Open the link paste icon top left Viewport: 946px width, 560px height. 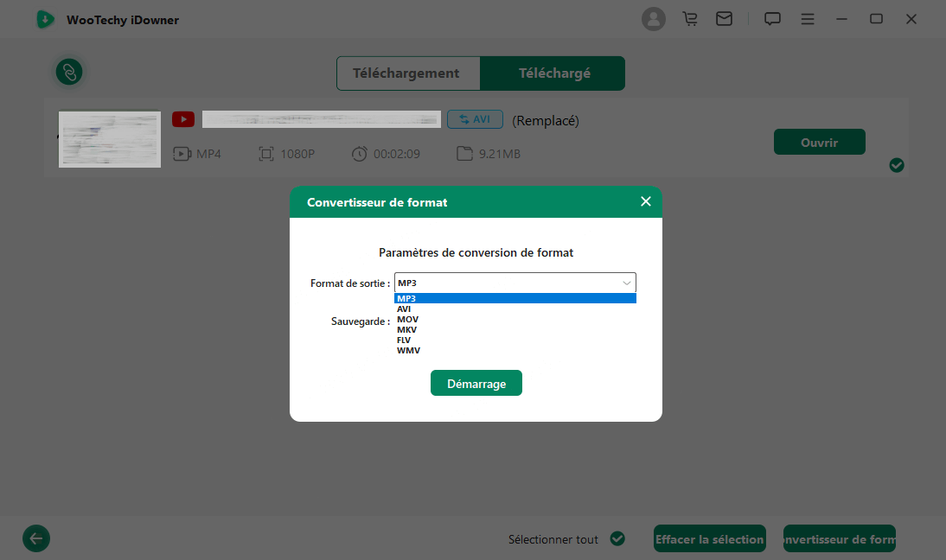coord(68,73)
